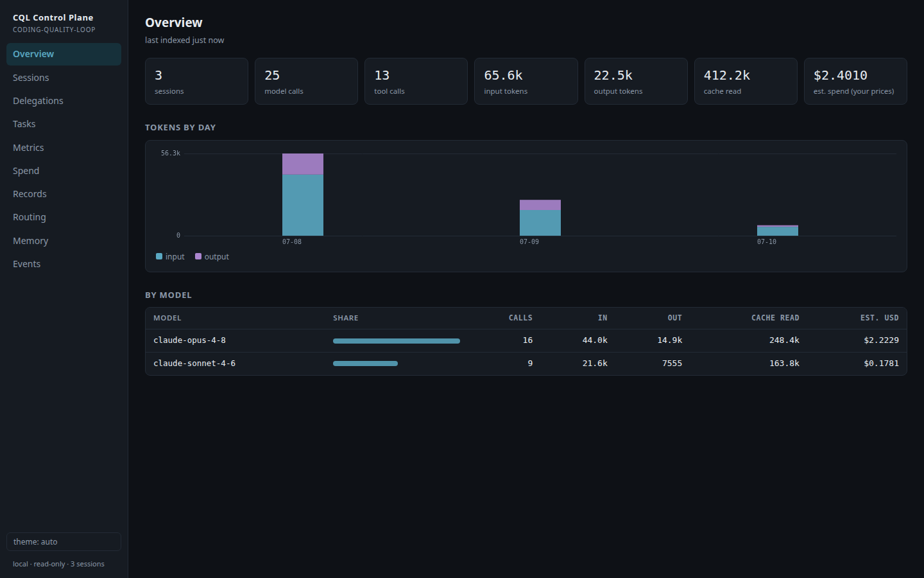Click the 248.4k cache read value
924x578 pixels.
[784, 340]
